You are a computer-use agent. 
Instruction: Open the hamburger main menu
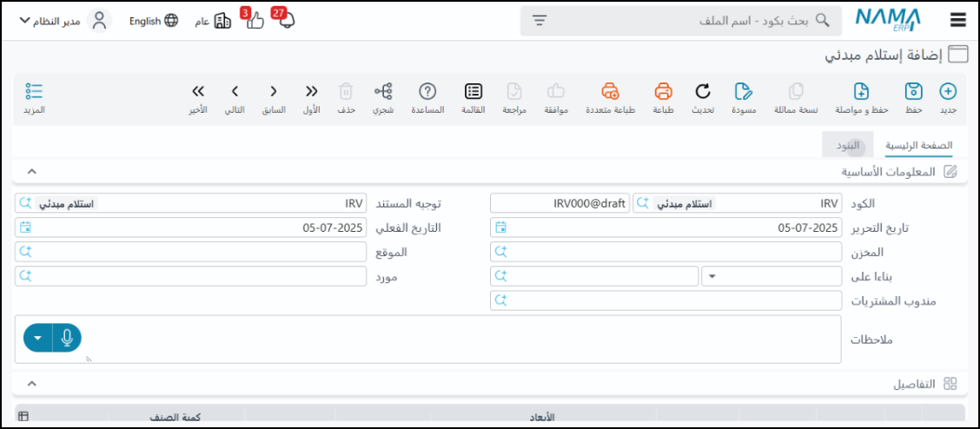pos(958,21)
